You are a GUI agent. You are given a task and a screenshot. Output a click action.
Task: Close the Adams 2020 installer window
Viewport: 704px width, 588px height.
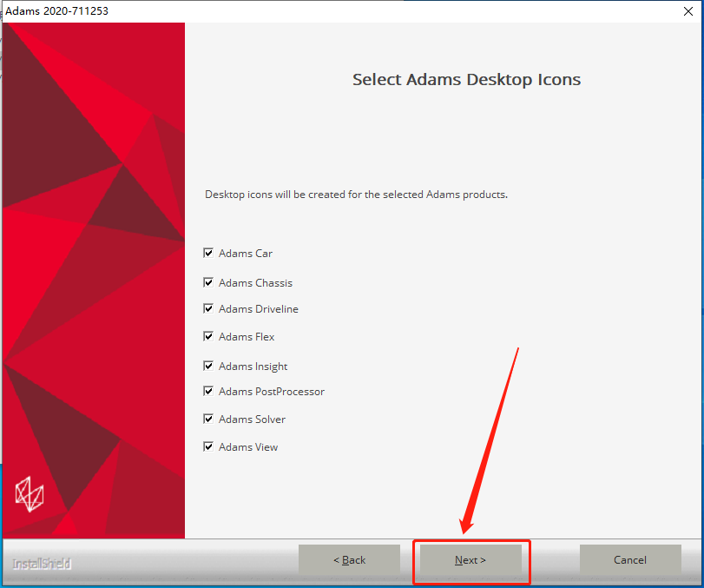click(688, 11)
